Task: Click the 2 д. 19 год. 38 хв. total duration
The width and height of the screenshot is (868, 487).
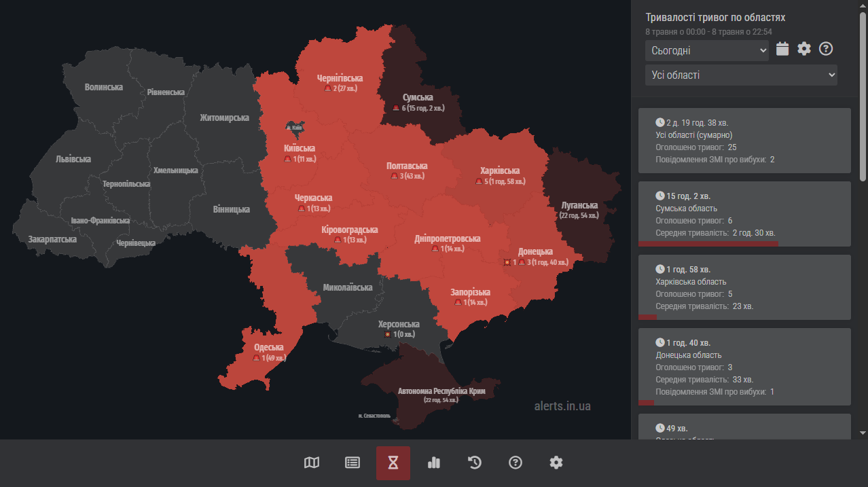Action: [x=698, y=122]
